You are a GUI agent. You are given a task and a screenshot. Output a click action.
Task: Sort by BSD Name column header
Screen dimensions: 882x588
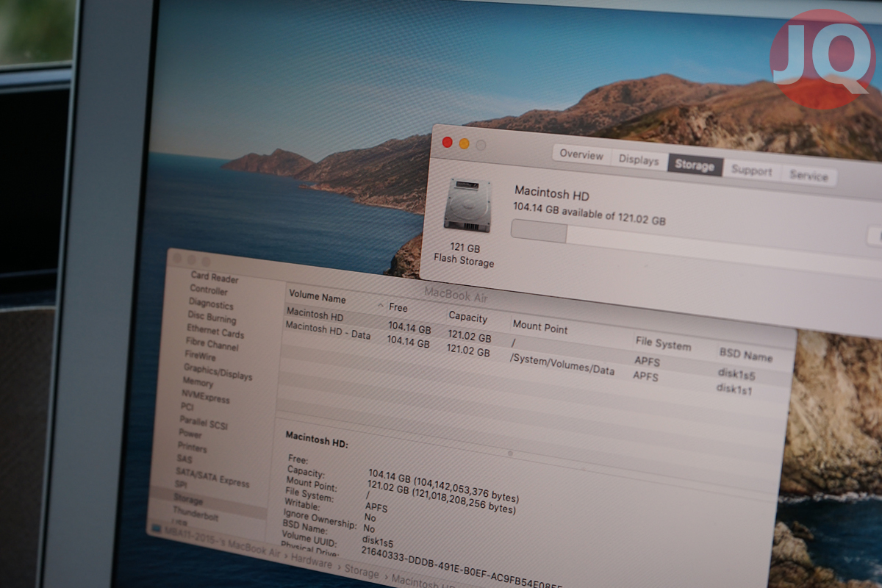(x=745, y=355)
